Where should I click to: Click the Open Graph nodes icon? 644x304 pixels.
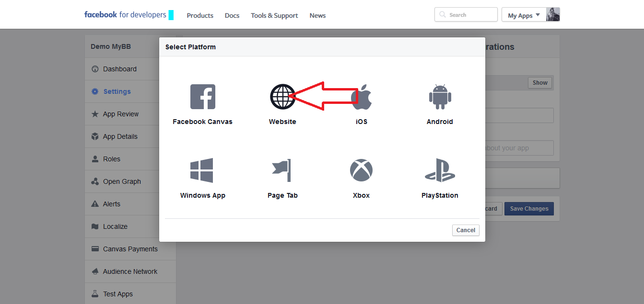[95, 181]
